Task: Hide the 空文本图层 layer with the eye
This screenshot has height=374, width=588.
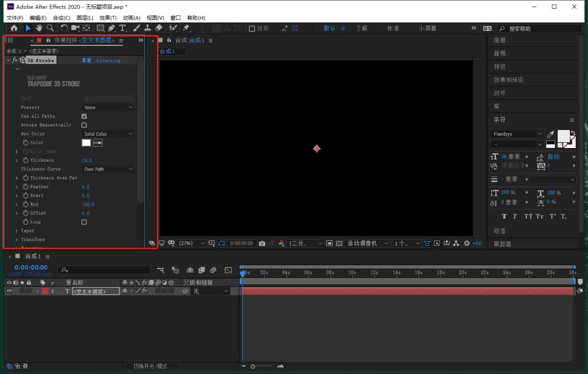Action: click(9, 291)
